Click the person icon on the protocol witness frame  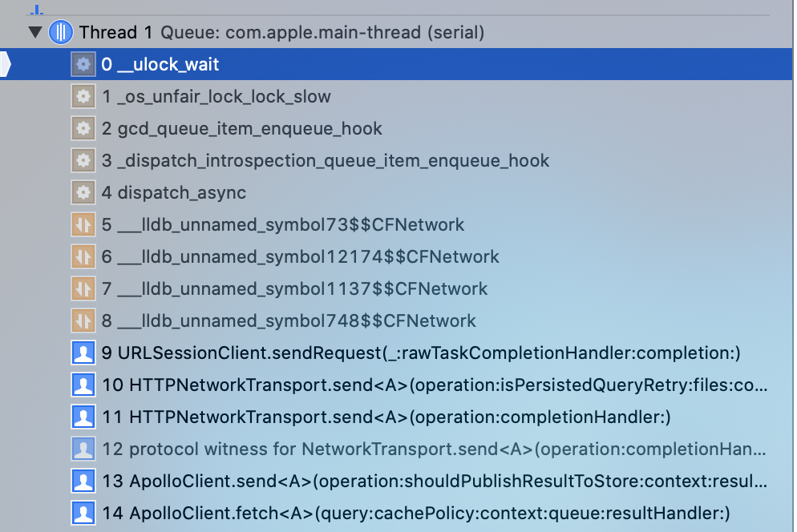coord(83,449)
